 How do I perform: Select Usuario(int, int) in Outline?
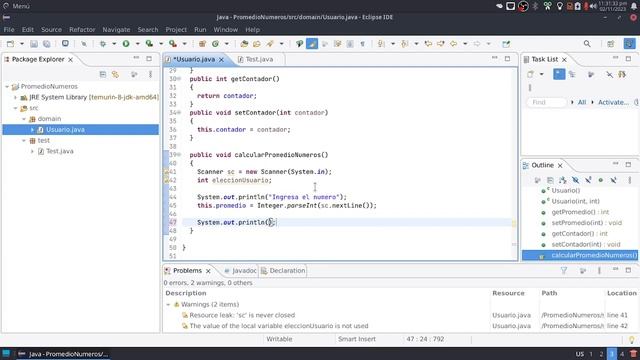click(575, 201)
